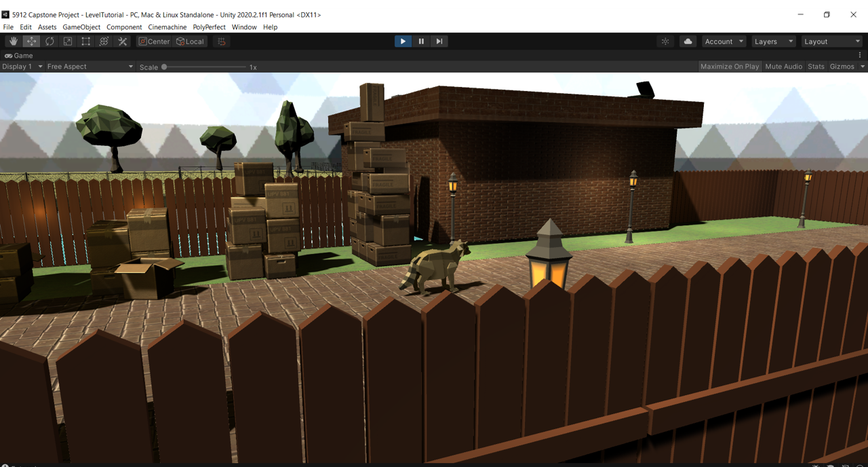This screenshot has width=868, height=467.
Task: Select the Scale tool
Action: point(68,41)
